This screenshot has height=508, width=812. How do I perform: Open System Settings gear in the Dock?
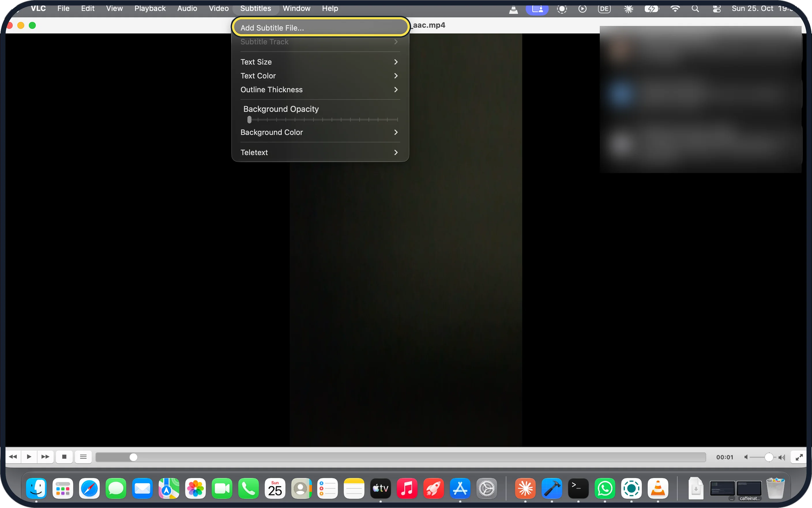click(x=486, y=488)
